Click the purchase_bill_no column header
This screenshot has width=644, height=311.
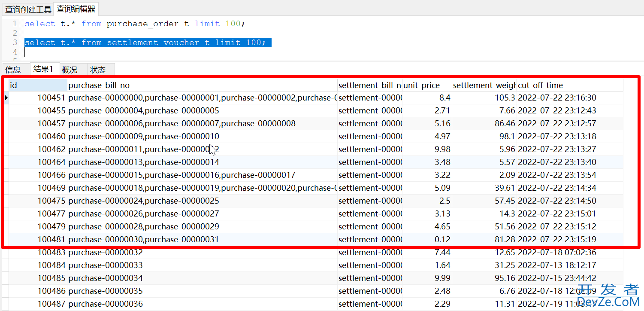click(x=202, y=85)
